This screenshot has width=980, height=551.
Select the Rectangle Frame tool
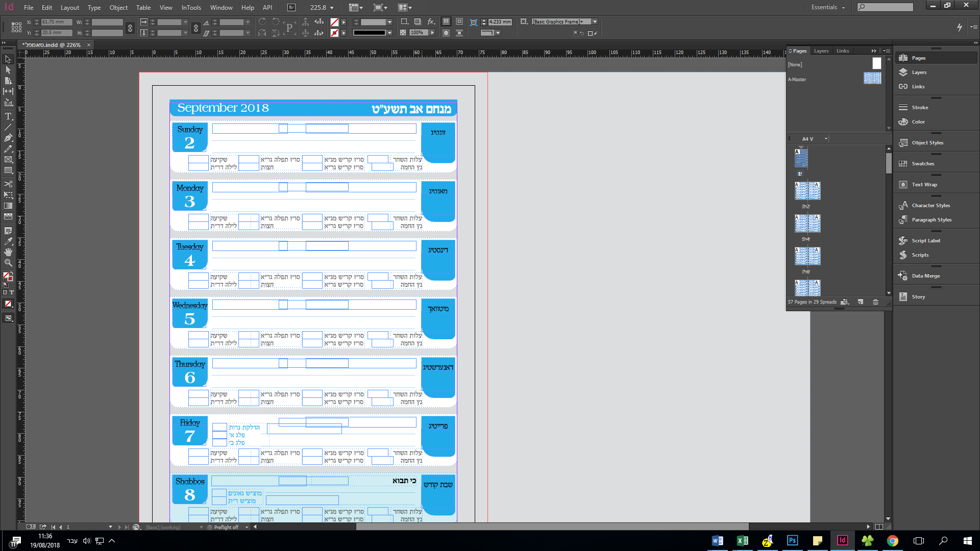tap(8, 160)
